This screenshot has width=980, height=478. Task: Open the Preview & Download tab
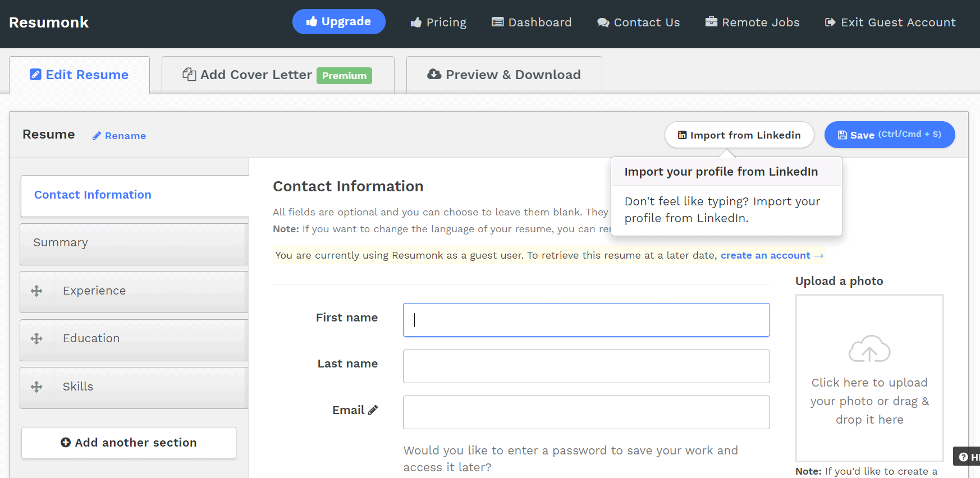click(504, 75)
